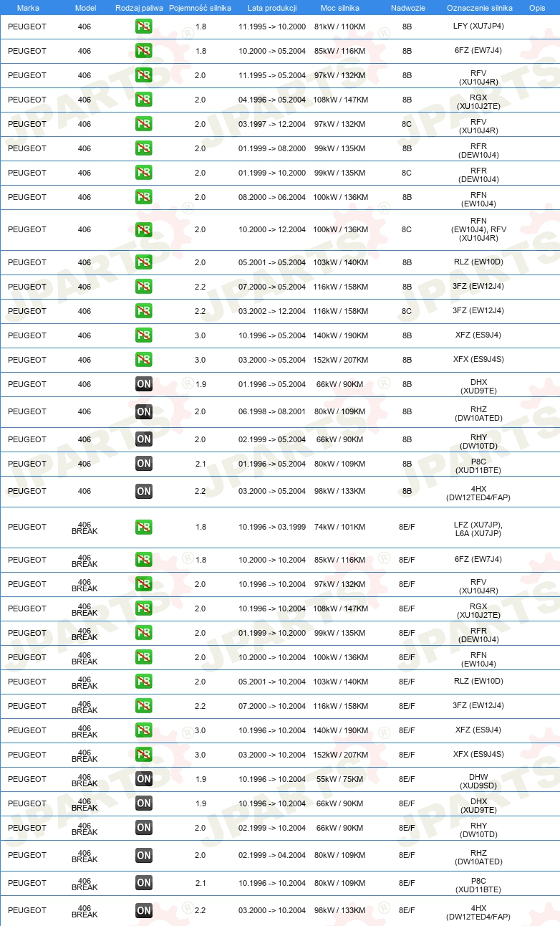Click petrol icon in 406 sedan 6FZ (EW7J4) row
Screen dimensions: 560x926
click(x=143, y=51)
